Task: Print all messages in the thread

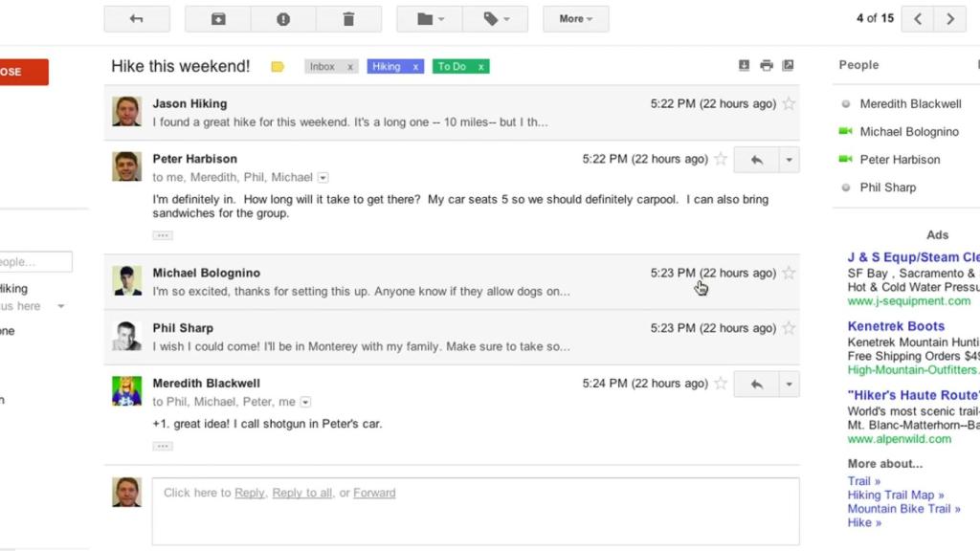Action: click(x=767, y=65)
